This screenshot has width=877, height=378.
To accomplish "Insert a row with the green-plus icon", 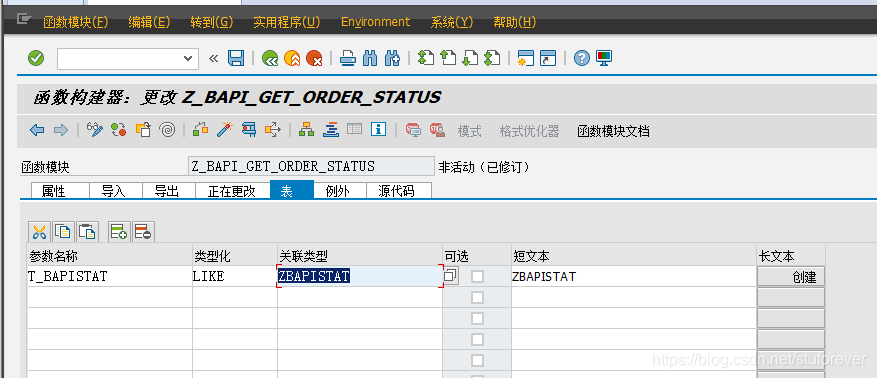I will [119, 231].
